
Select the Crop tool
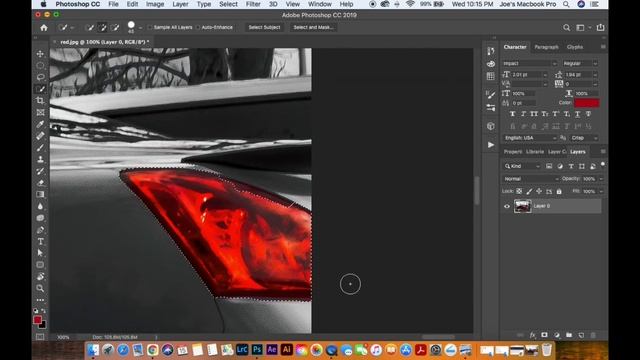40,100
